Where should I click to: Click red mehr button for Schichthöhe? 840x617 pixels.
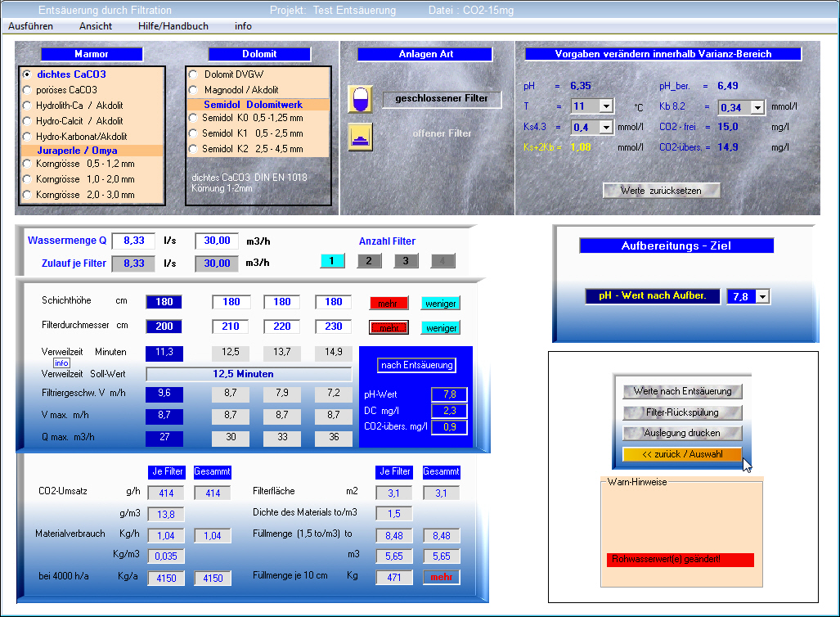[x=388, y=303]
